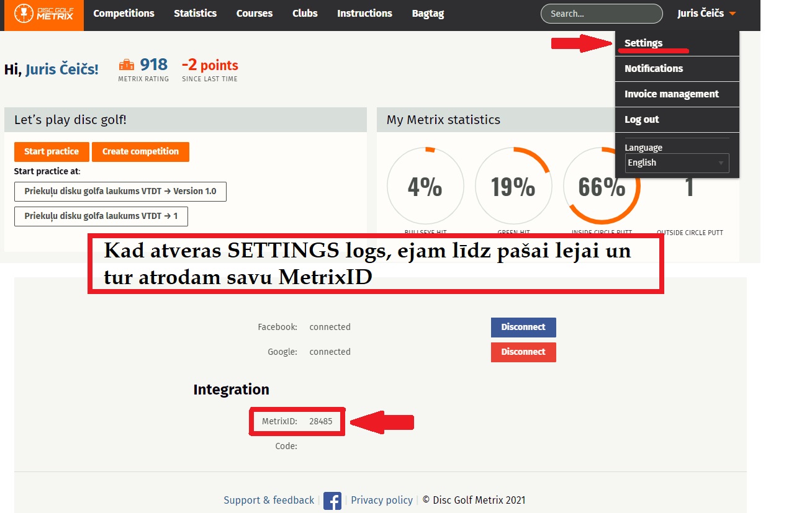Click the Create competition button
The image size is (812, 513).
[x=140, y=151]
